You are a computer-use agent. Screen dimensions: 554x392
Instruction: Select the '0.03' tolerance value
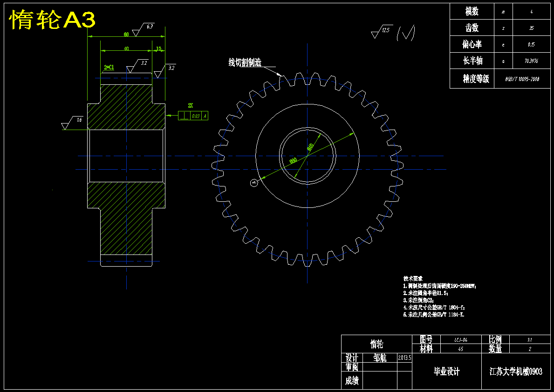[196, 116]
